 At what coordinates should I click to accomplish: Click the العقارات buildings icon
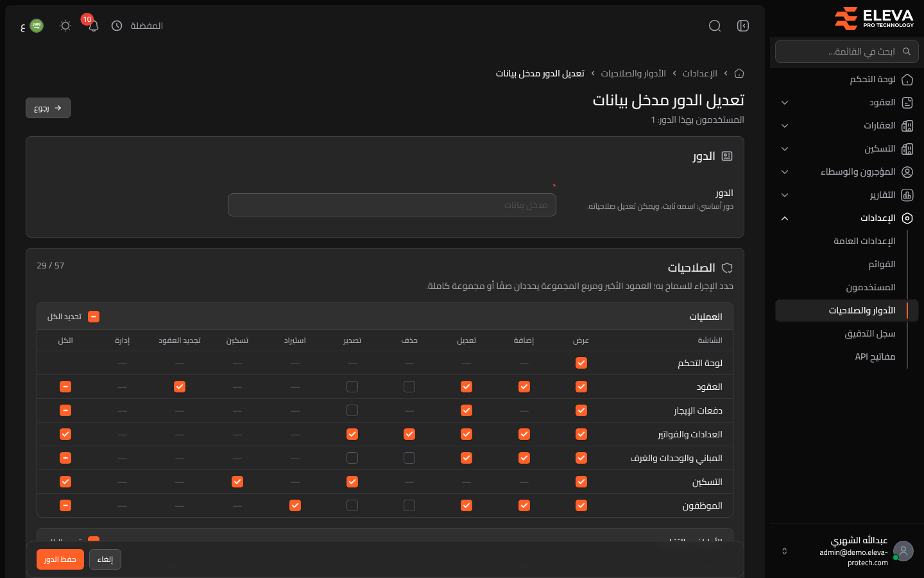tap(907, 126)
